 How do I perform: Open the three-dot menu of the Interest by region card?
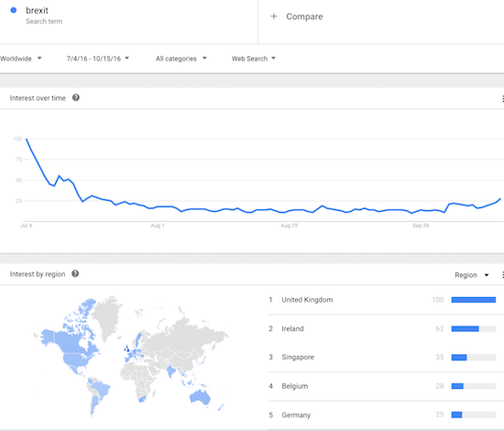(502, 275)
